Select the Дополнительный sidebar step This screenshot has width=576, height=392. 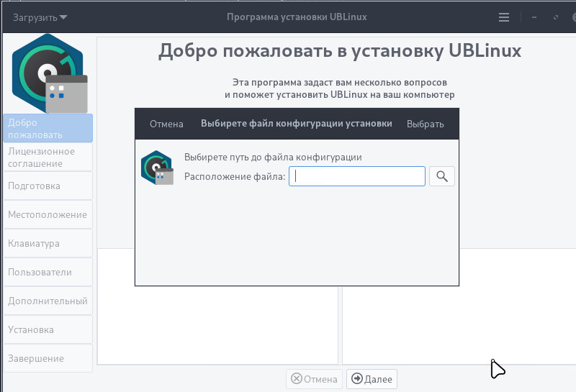click(x=48, y=301)
